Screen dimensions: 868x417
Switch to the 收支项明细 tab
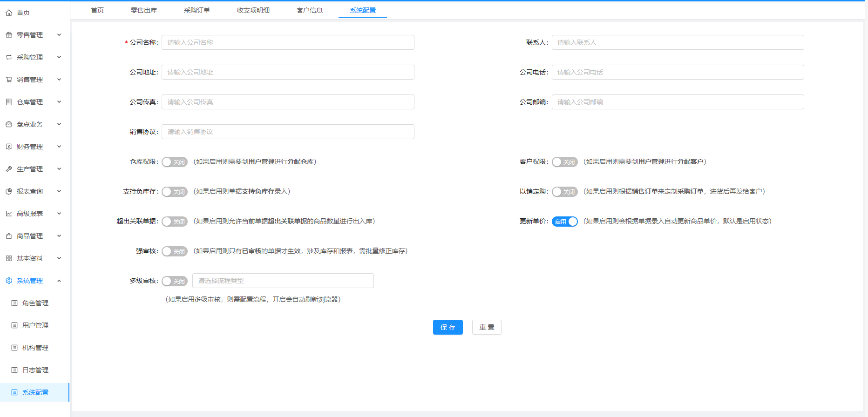[253, 10]
